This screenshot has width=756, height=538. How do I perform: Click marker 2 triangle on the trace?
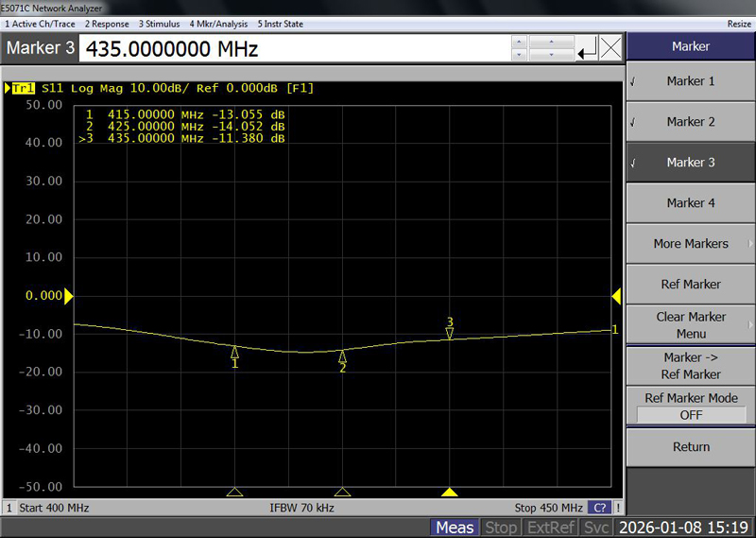[x=342, y=356]
